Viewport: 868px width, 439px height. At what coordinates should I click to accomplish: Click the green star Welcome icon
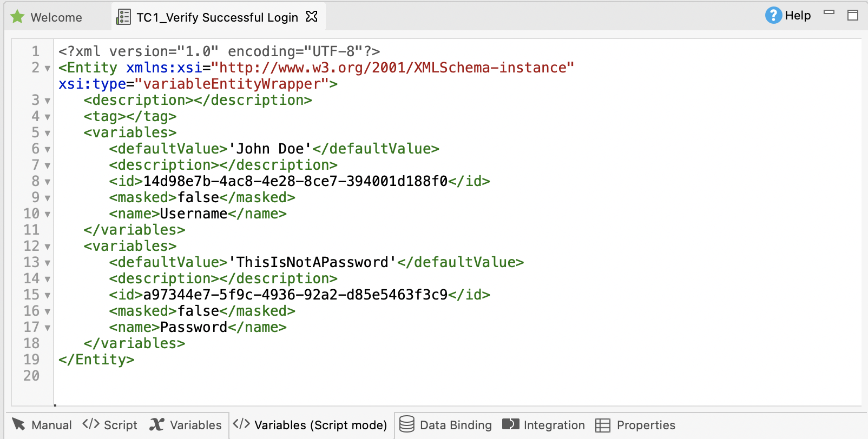coord(17,17)
